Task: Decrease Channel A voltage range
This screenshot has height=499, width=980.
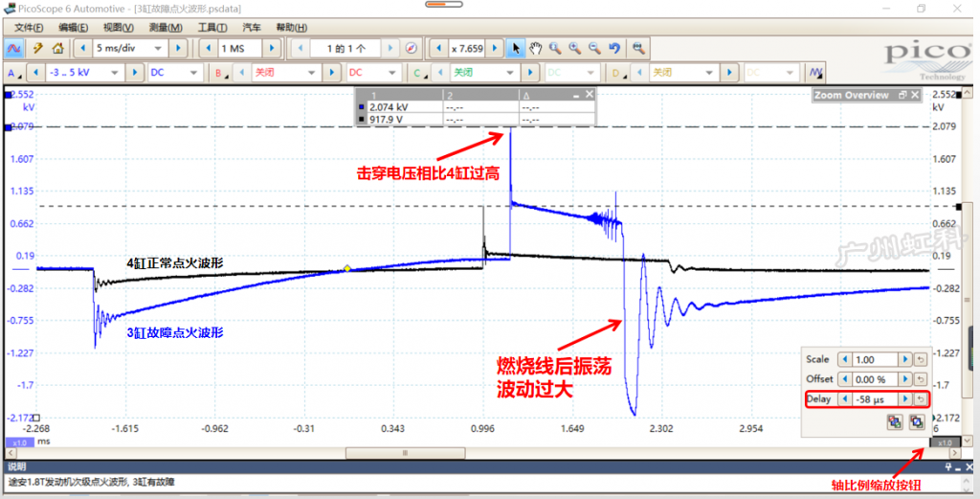Action: coord(36,73)
